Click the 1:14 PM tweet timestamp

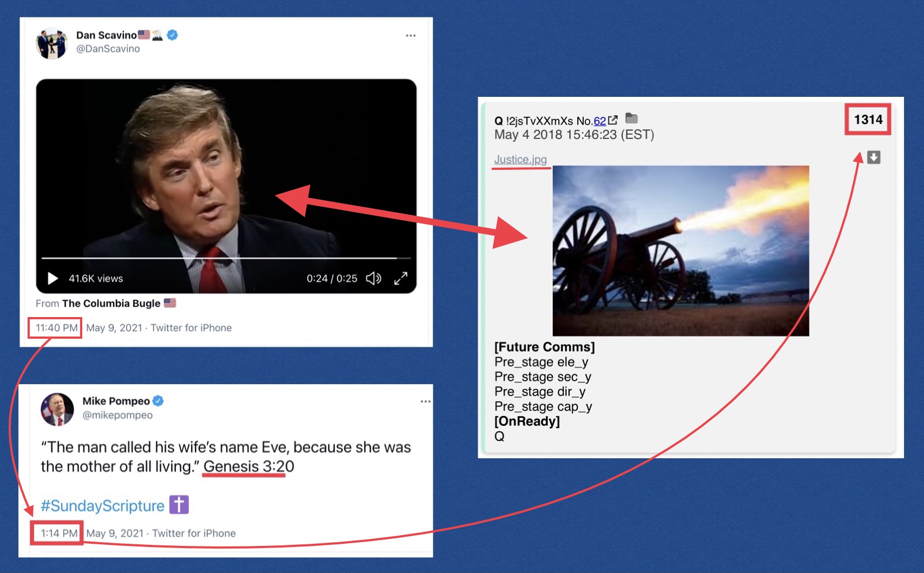pyautogui.click(x=59, y=534)
